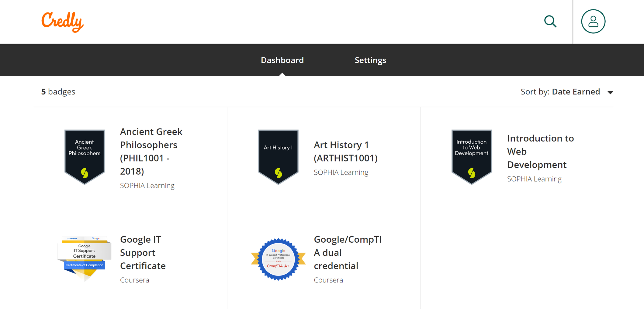
Task: Click SOPHIA Learning under Art History 1
Action: click(x=341, y=173)
